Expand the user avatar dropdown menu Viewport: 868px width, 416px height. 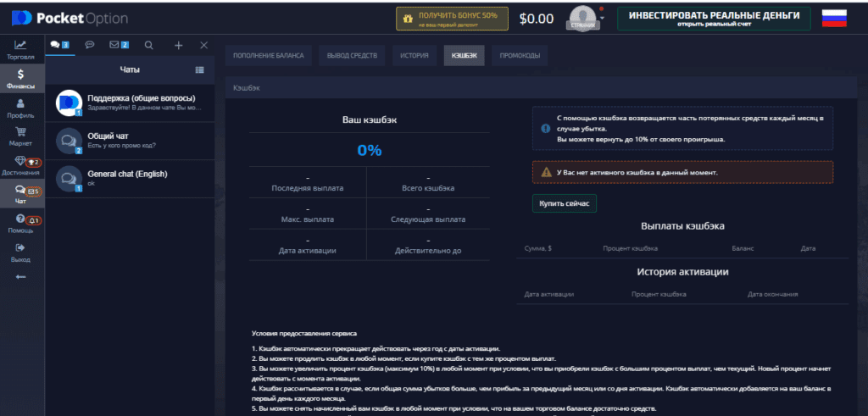pyautogui.click(x=601, y=15)
